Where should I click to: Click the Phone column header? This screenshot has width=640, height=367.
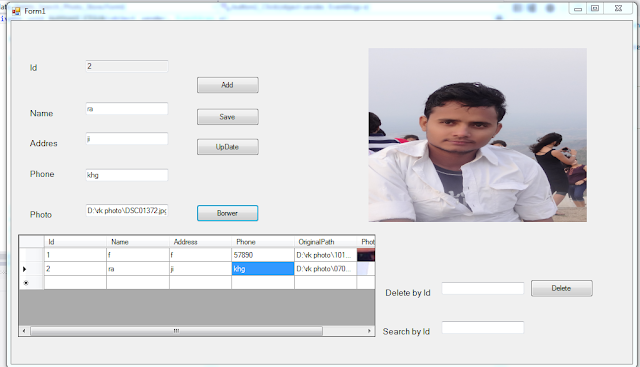[263, 242]
